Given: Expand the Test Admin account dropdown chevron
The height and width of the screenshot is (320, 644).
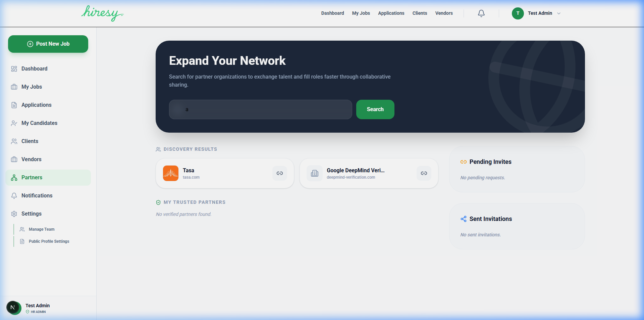Looking at the screenshot, I should [x=559, y=13].
